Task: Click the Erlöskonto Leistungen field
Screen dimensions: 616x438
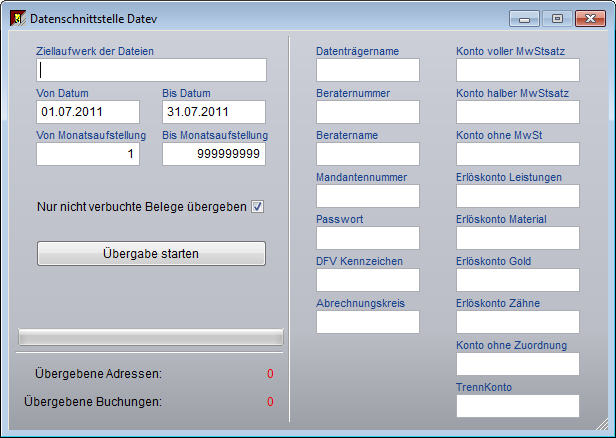Action: (x=518, y=196)
